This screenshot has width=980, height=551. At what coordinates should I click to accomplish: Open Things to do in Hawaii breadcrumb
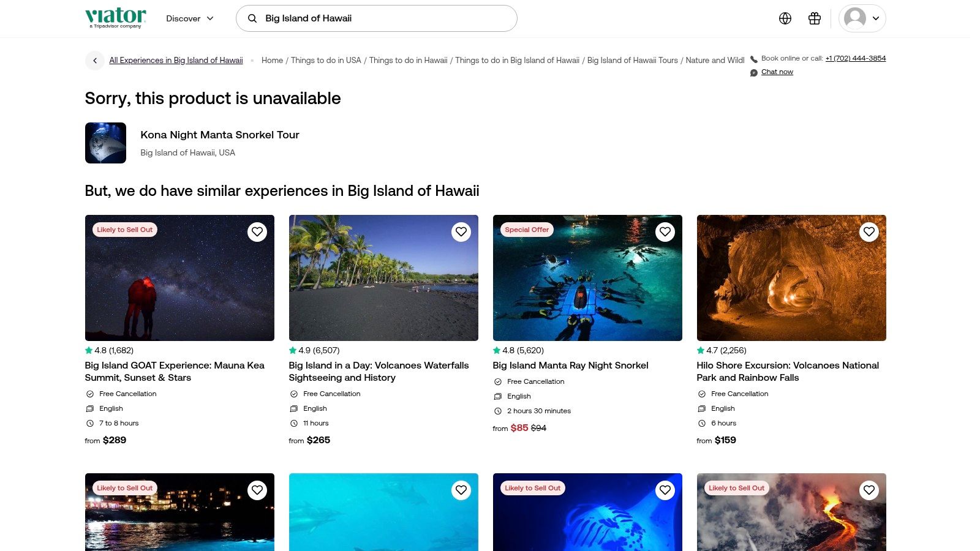click(408, 61)
